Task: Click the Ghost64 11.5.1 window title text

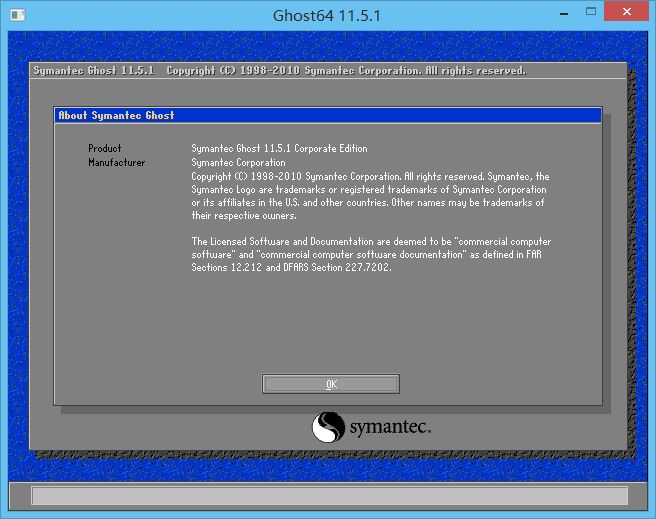Action: [x=328, y=15]
